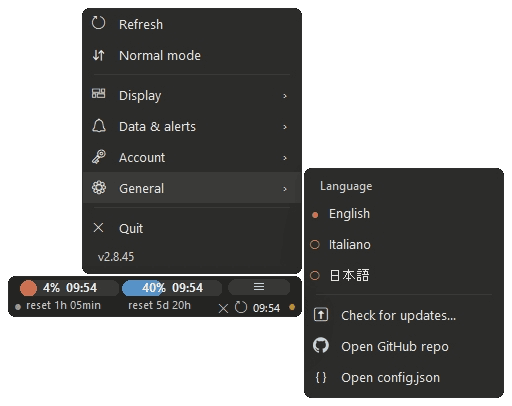Click the Refresh circular arrow icon in menu

click(x=98, y=23)
